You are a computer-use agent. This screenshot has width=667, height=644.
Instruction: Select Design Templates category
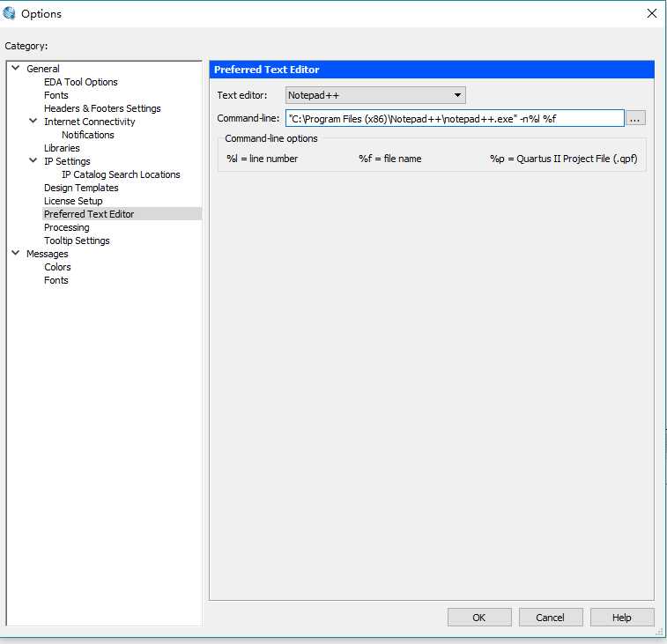[81, 188]
